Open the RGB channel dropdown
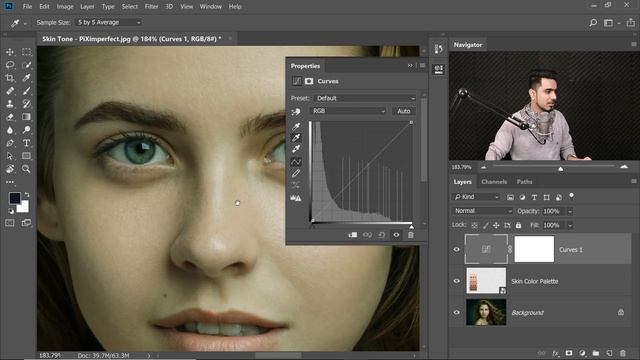The width and height of the screenshot is (640, 360). (348, 111)
